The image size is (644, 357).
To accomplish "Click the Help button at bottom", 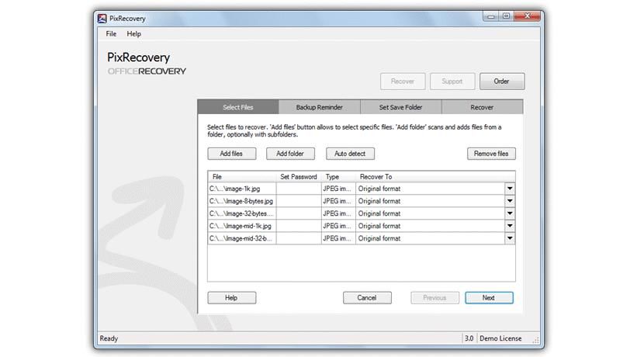I will (x=231, y=297).
